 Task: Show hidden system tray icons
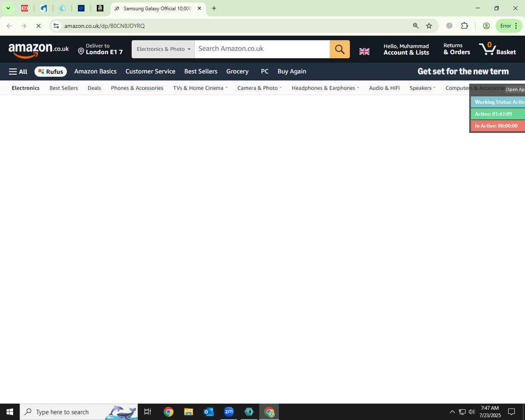click(x=452, y=412)
